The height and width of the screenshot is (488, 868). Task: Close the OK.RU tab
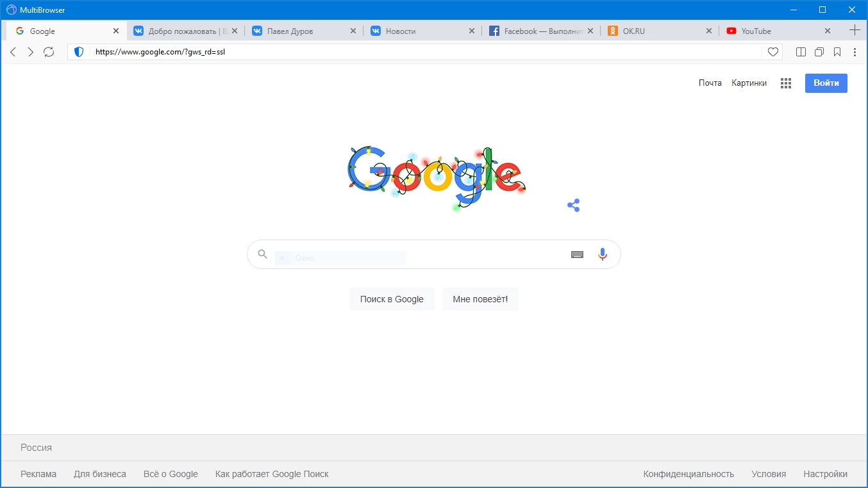point(709,31)
